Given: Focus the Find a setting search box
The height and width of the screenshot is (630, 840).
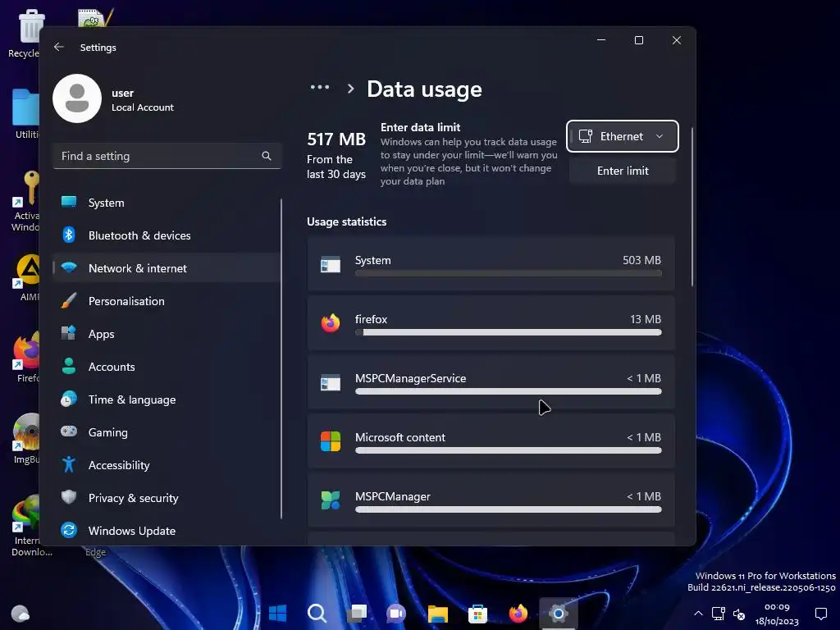Looking at the screenshot, I should (x=167, y=156).
